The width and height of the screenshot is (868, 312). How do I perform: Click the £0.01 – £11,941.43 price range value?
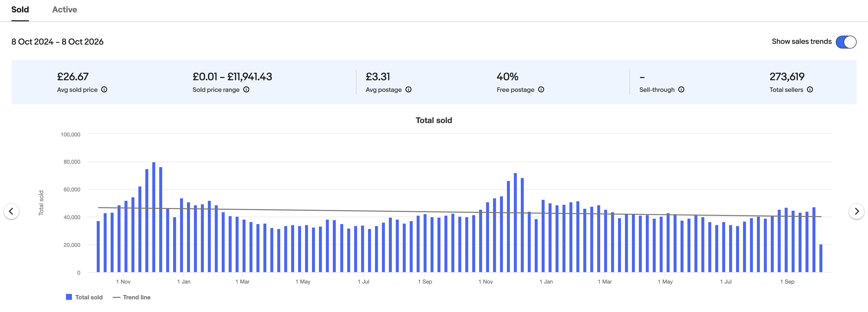pyautogui.click(x=232, y=77)
